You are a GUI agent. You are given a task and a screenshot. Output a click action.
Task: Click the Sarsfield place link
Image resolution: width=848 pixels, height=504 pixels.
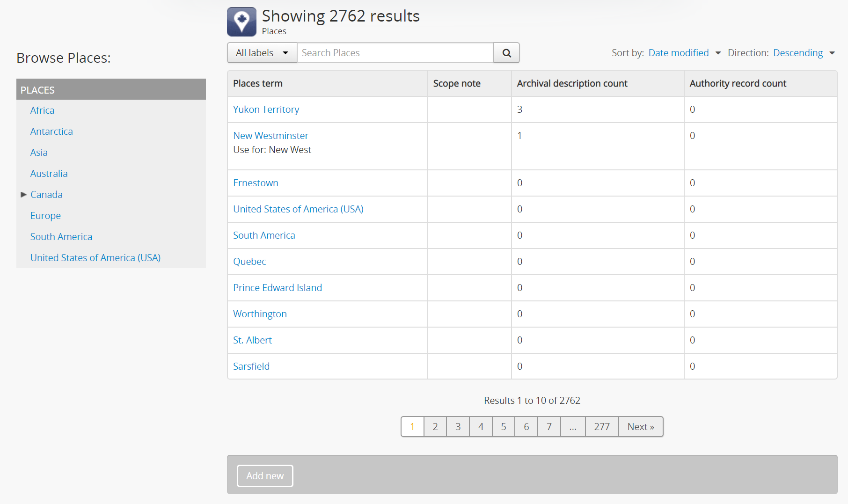point(251,366)
